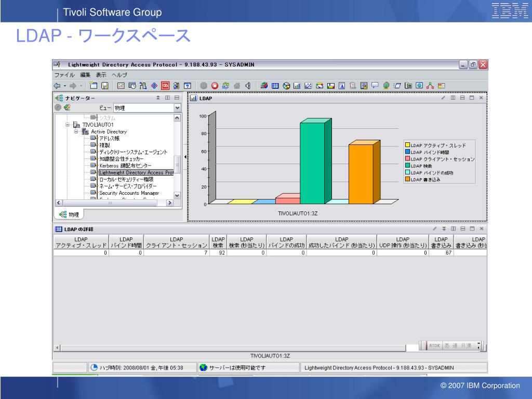
Task: Open the ファイル menu
Action: click(x=64, y=75)
